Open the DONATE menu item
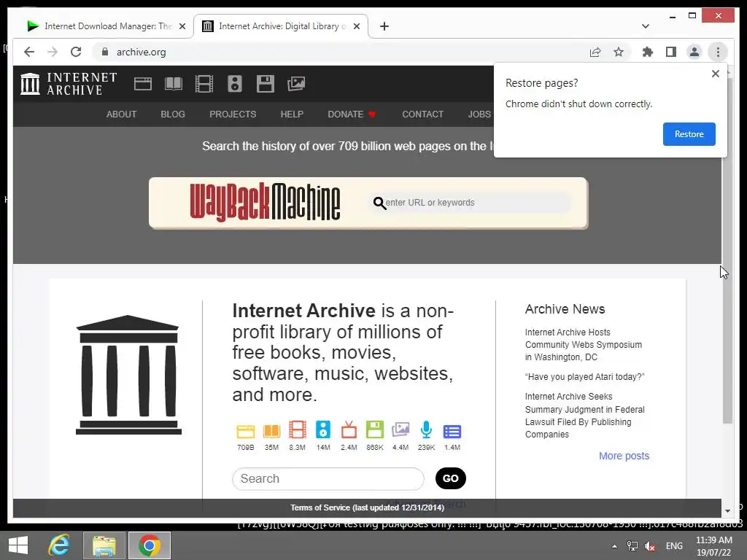Viewport: 747px width, 560px height. tap(352, 114)
